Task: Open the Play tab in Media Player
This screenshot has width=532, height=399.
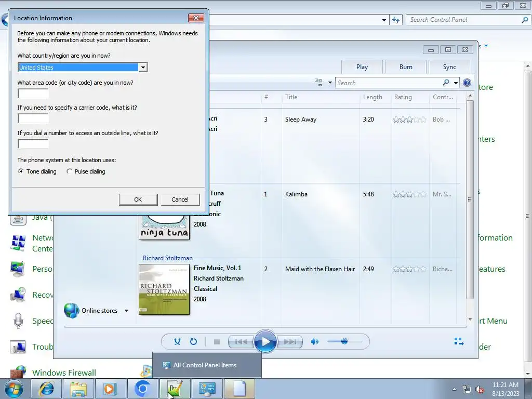Action: 362,67
